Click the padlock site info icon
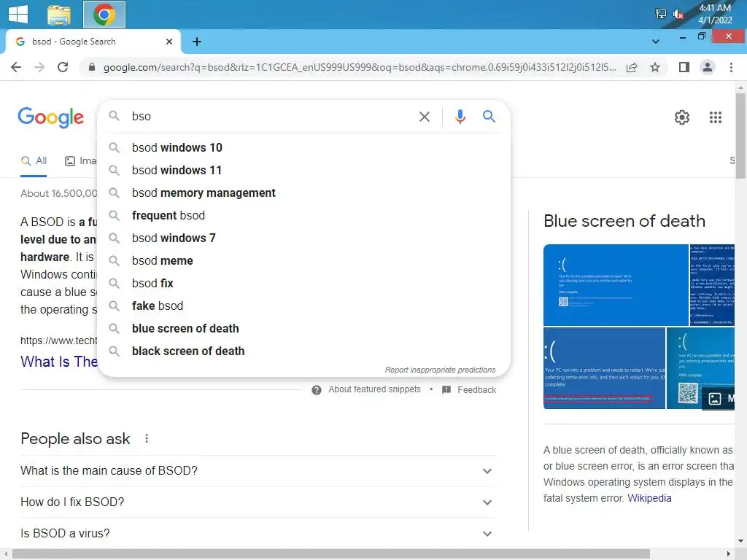The height and width of the screenshot is (560, 747). [x=92, y=67]
